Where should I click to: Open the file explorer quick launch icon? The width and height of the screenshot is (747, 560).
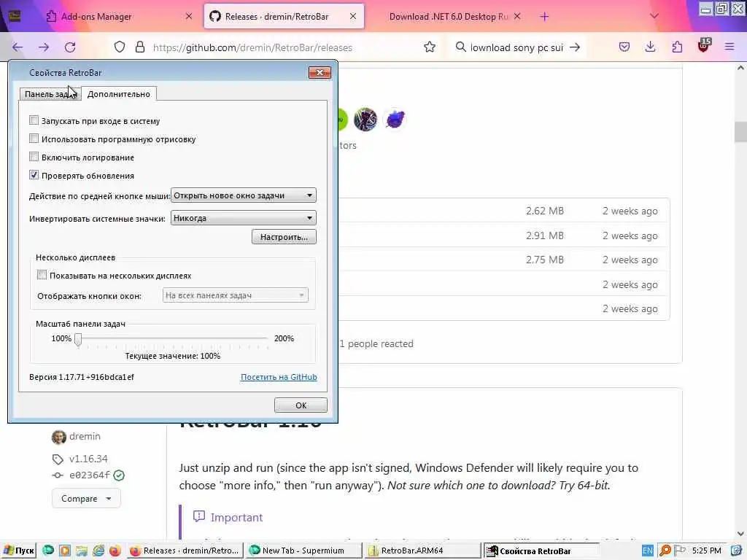pos(82,551)
